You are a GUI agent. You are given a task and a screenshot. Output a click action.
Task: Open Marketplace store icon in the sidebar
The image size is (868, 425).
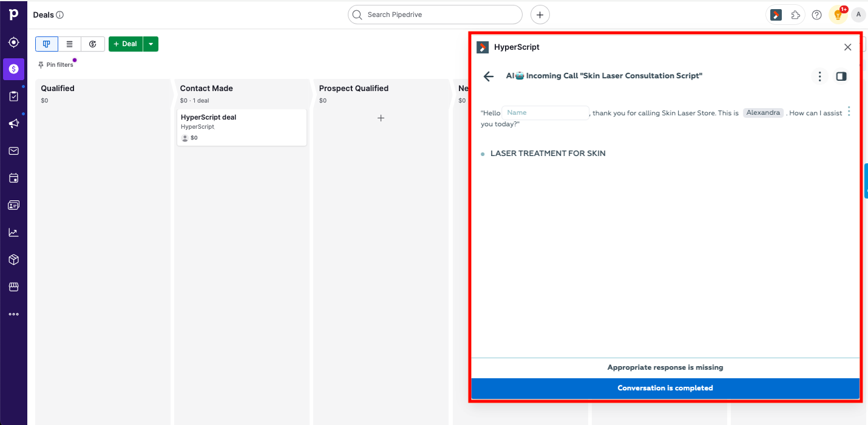(x=13, y=287)
